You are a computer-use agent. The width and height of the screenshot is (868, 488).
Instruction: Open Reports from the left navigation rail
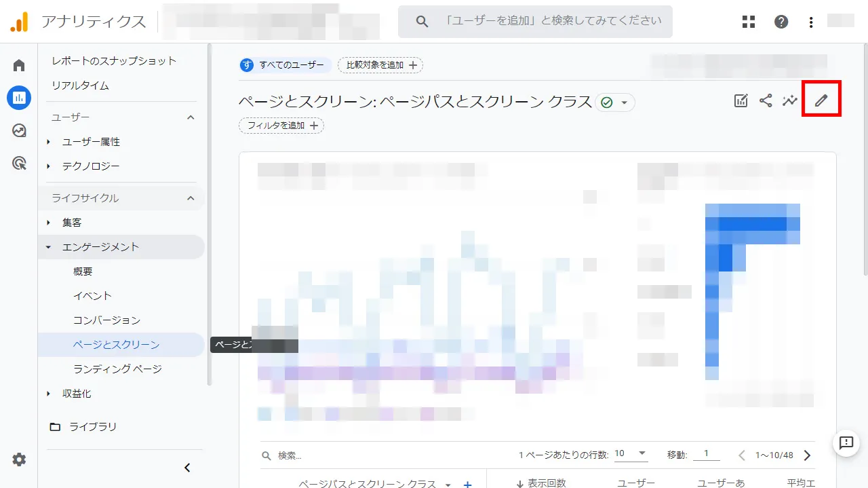[18, 97]
